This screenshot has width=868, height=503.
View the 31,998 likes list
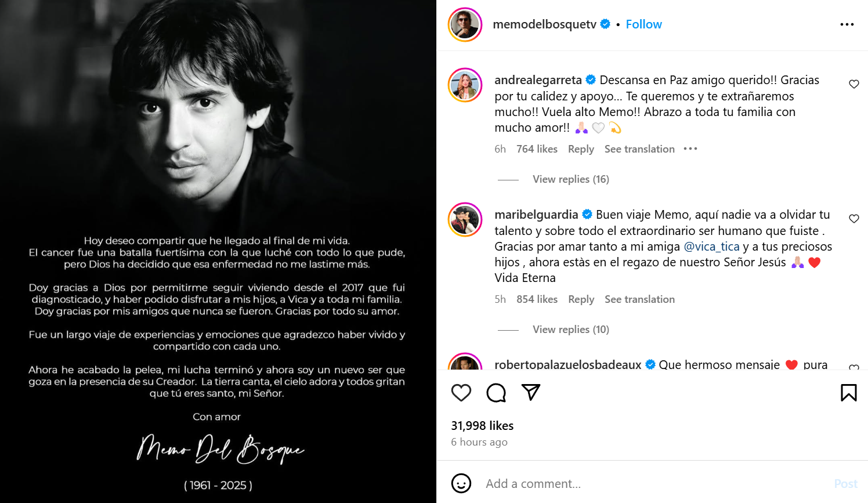click(x=482, y=426)
